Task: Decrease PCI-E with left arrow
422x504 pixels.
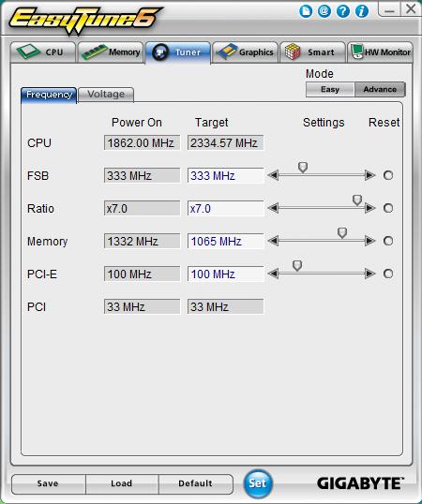Action: [273, 274]
